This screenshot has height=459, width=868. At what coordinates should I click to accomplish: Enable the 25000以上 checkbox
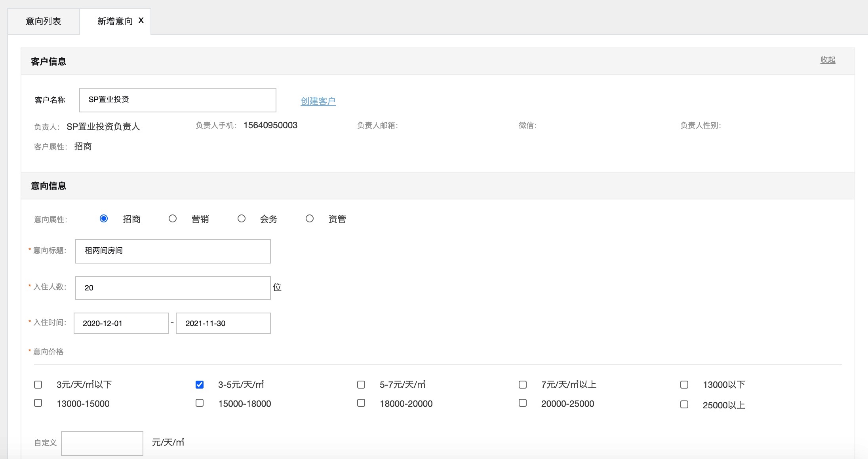(684, 404)
